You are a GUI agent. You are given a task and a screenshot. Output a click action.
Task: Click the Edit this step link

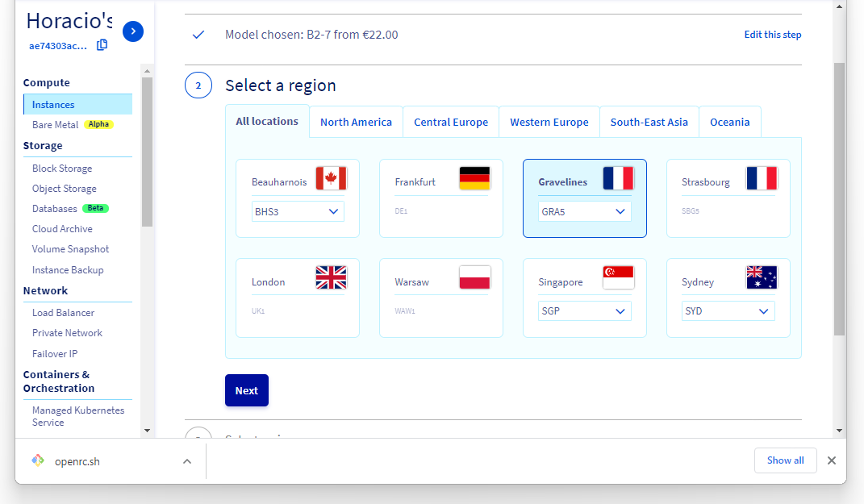pos(772,35)
